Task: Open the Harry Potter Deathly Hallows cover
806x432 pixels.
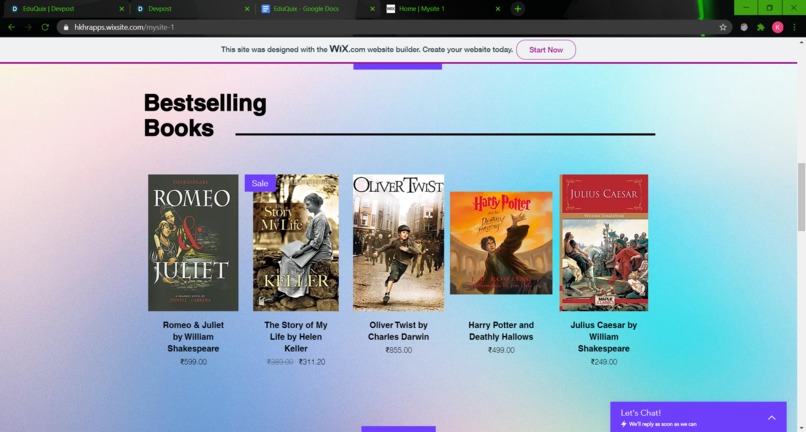Action: tap(501, 243)
